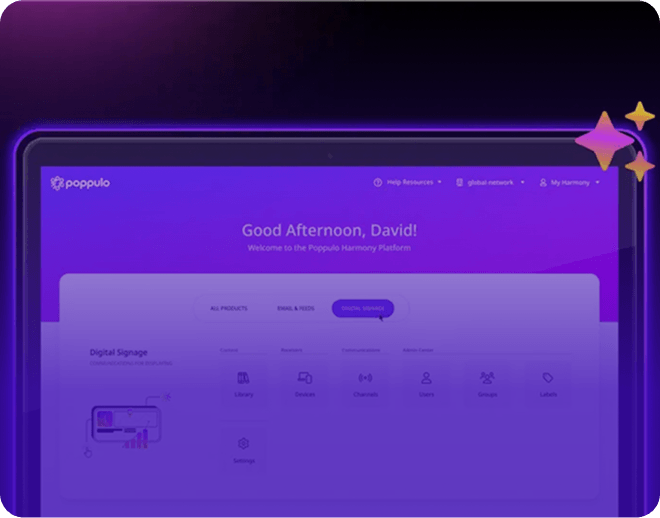The height and width of the screenshot is (518, 660).
Task: Click the Channels broadcast icon
Action: pyautogui.click(x=365, y=379)
